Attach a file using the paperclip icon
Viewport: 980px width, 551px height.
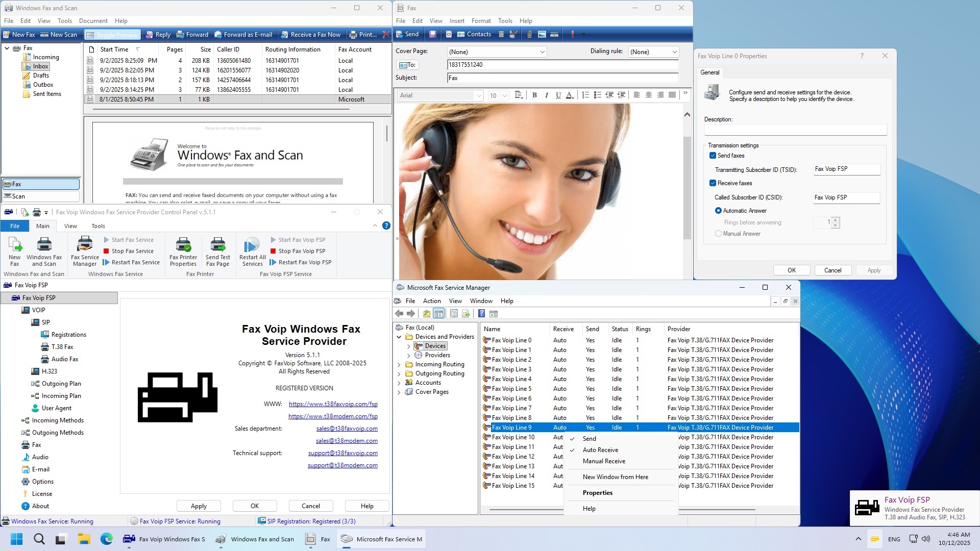(529, 34)
